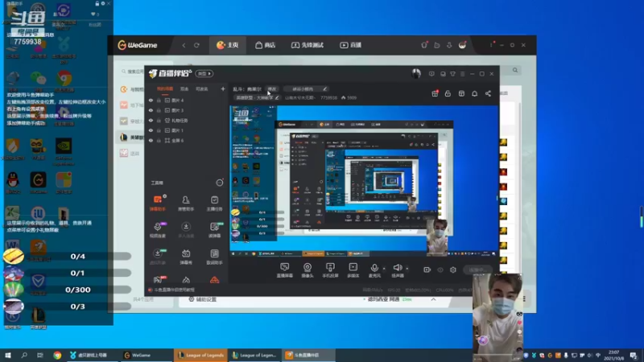The height and width of the screenshot is (362, 644).
Task: Add a screen capture source in the bottom bar
Action: (x=285, y=270)
